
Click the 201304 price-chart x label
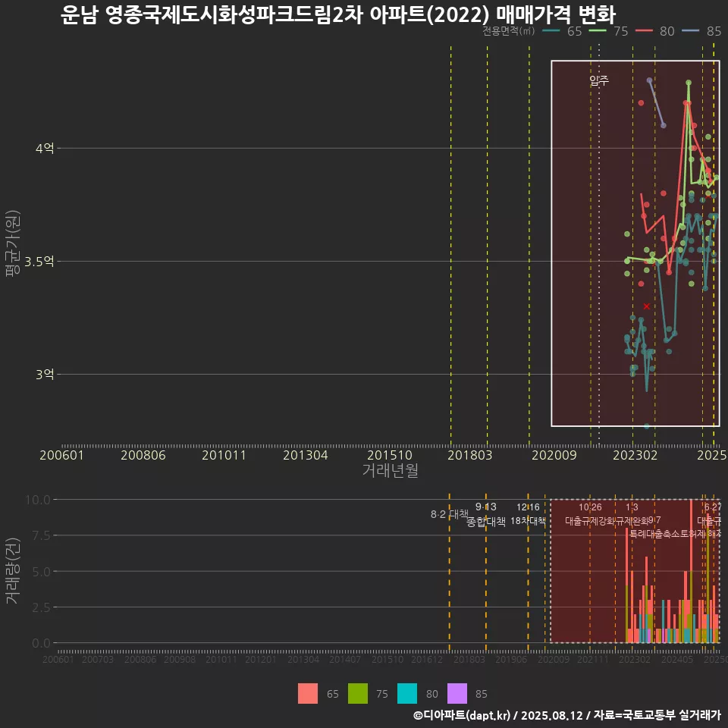click(x=306, y=455)
